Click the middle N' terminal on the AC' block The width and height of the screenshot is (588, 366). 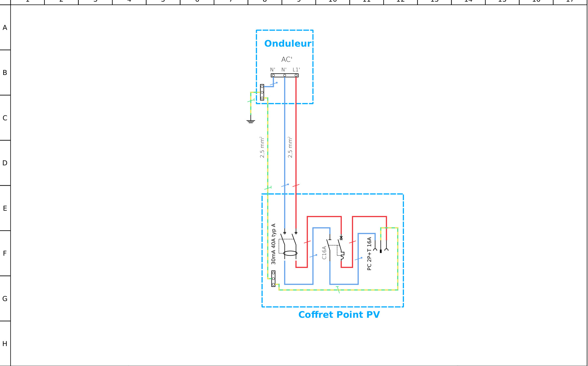point(285,75)
